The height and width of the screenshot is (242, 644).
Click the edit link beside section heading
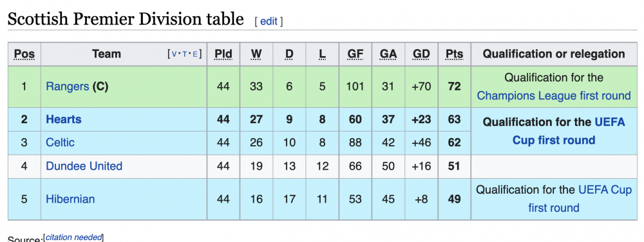269,21
